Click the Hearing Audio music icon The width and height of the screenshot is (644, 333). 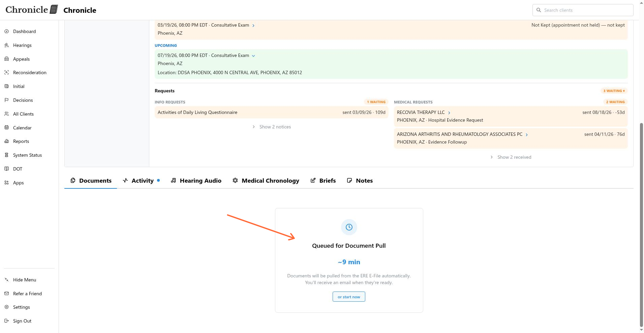[173, 181]
